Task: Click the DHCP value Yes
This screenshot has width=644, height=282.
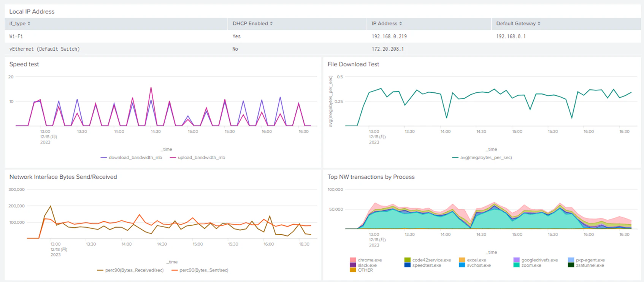Action: coord(236,36)
